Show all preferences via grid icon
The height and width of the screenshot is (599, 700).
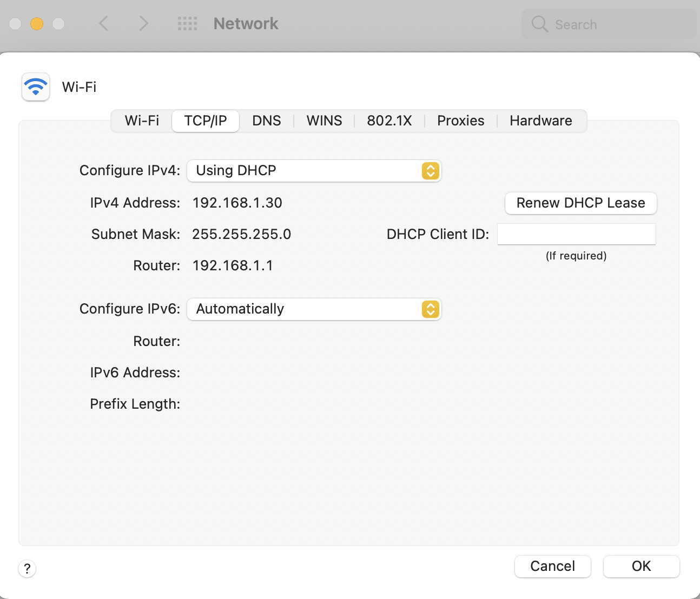188,24
